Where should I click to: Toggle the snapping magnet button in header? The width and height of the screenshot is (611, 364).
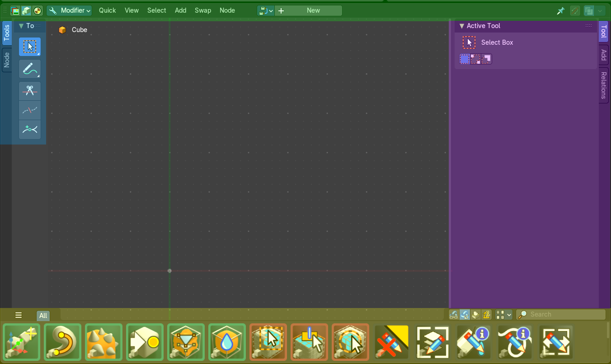[575, 11]
